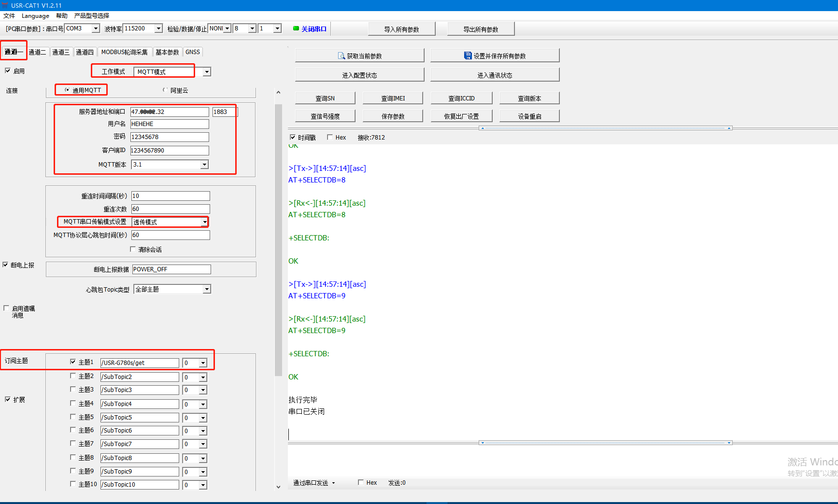Select the 阿里云 radio button

point(165,90)
